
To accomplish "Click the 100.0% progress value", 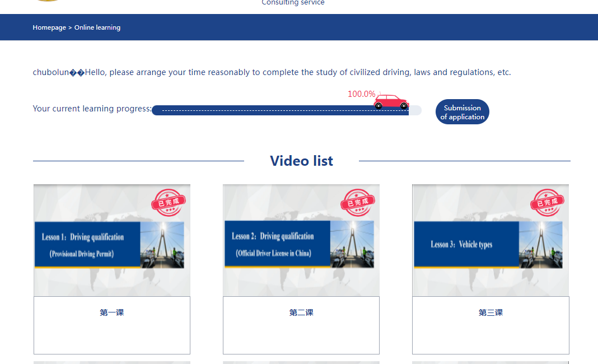I will [361, 94].
